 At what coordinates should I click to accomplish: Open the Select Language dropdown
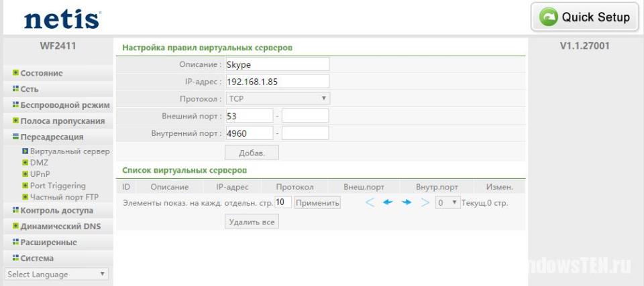click(56, 274)
